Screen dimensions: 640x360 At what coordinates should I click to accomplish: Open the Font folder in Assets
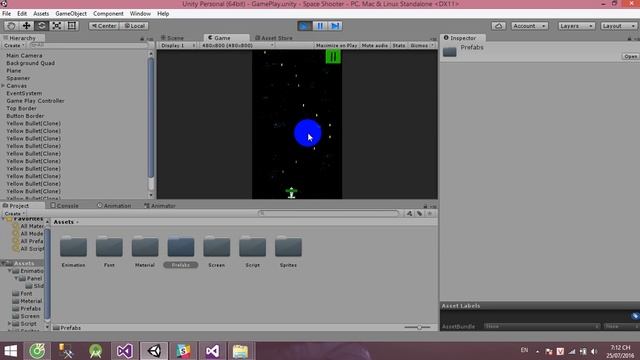point(109,251)
